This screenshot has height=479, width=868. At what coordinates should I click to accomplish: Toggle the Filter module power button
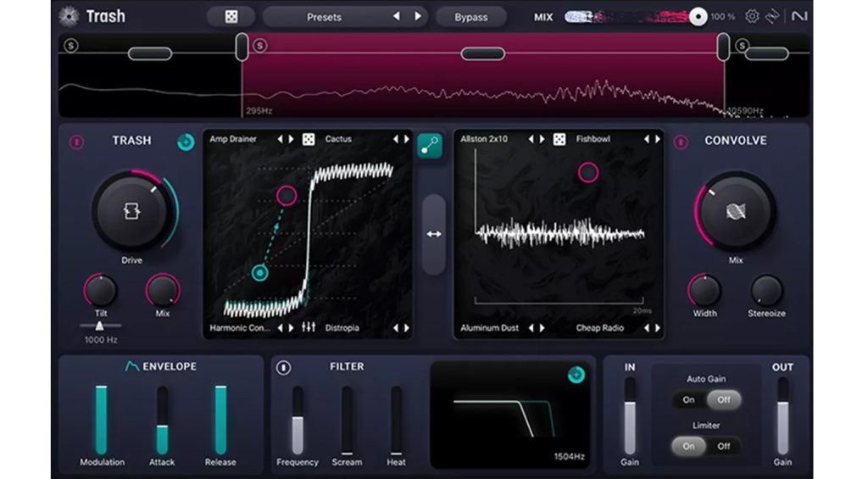point(283,367)
